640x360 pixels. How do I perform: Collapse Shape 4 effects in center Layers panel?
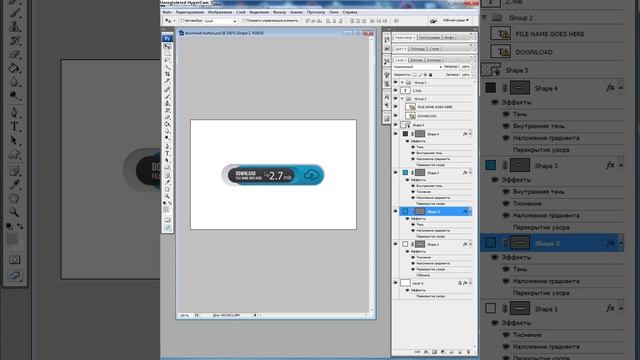click(470, 134)
